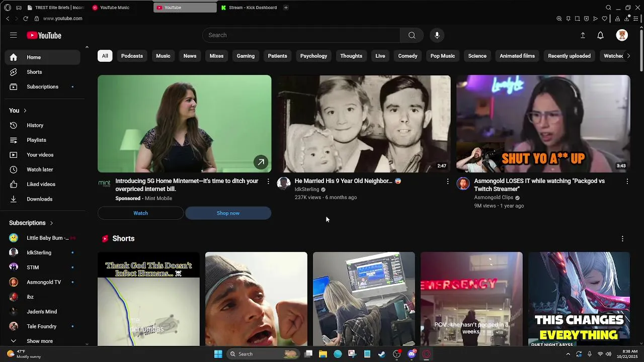
Task: Expand the You section chevron
Action: [25, 111]
